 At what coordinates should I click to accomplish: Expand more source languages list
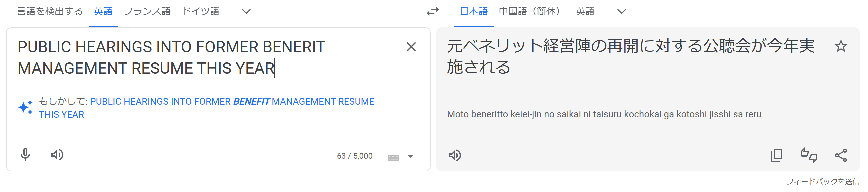pos(246,11)
